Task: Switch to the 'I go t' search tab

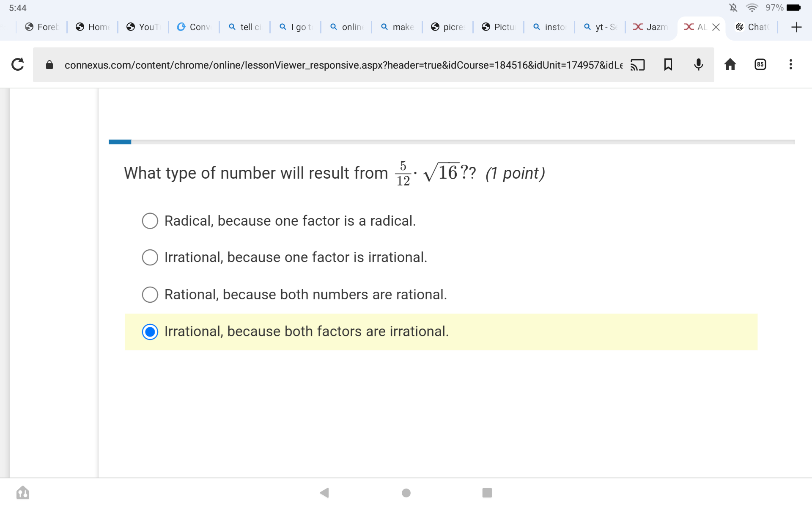Action: [x=295, y=27]
